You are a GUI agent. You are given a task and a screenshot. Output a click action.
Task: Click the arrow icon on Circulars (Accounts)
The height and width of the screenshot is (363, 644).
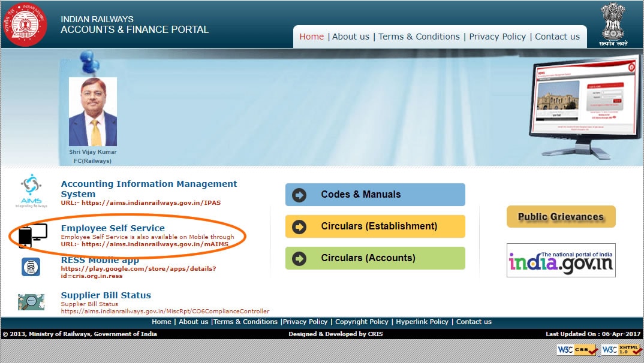click(x=299, y=258)
